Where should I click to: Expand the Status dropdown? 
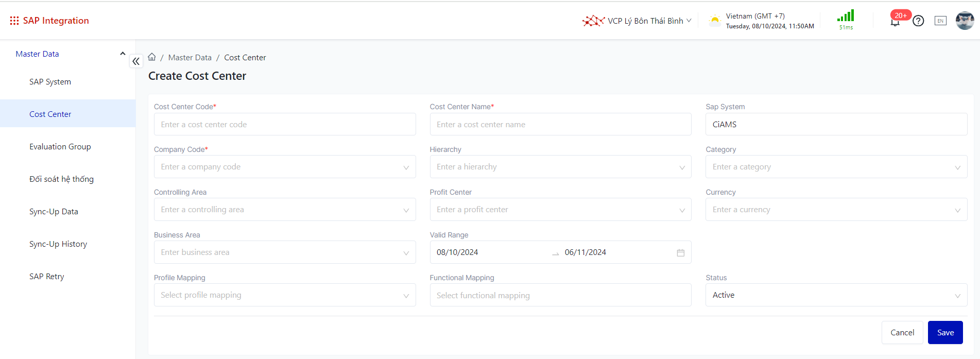(x=836, y=295)
